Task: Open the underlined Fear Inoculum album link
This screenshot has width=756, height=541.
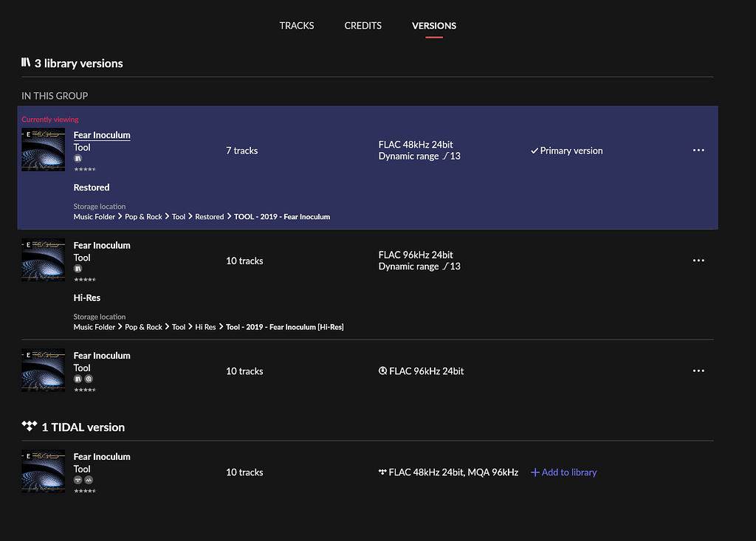Action: (101, 134)
